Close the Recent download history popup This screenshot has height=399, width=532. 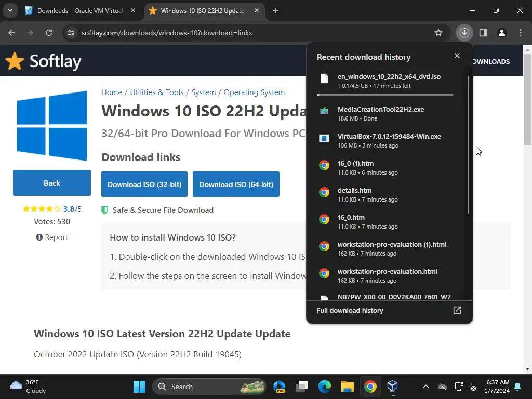coord(457,56)
